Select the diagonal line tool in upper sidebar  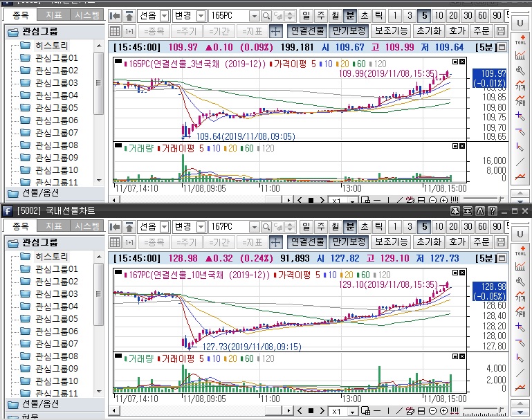[x=520, y=162]
